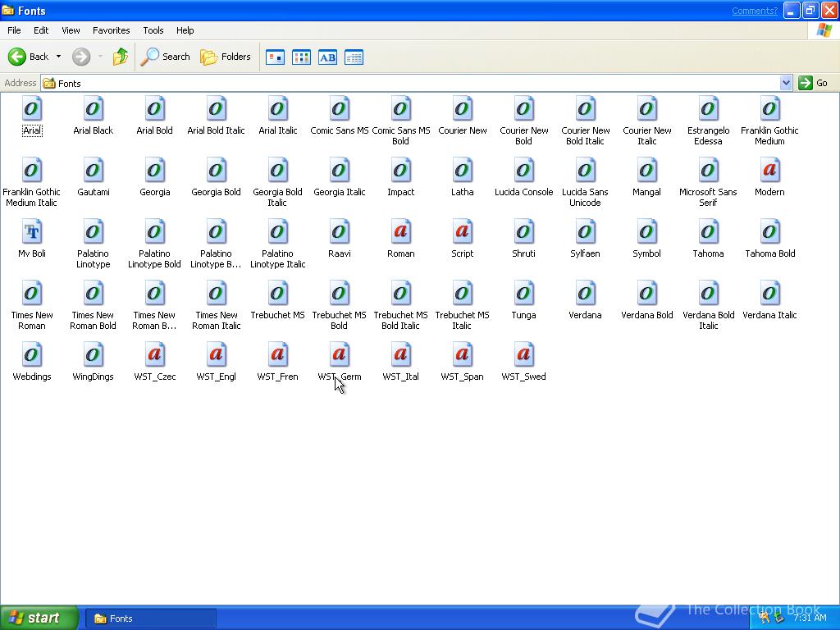
Task: Select the WST_Engl font icon
Action: click(x=216, y=355)
